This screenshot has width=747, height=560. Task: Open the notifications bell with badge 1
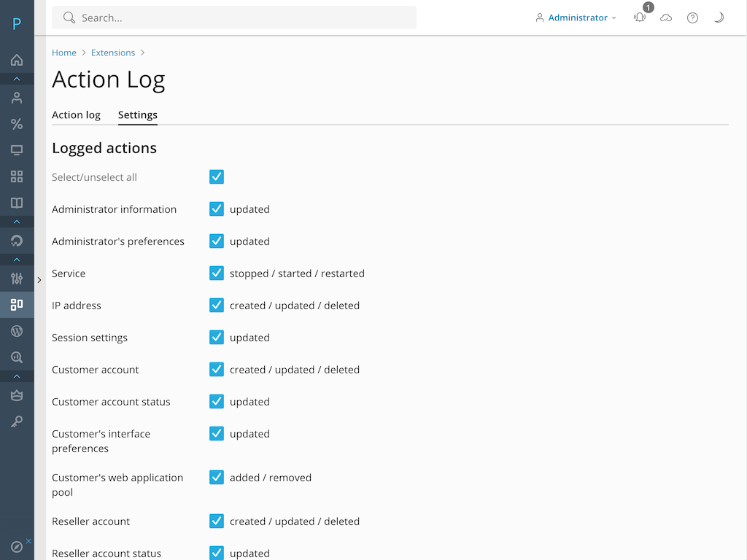tap(640, 17)
